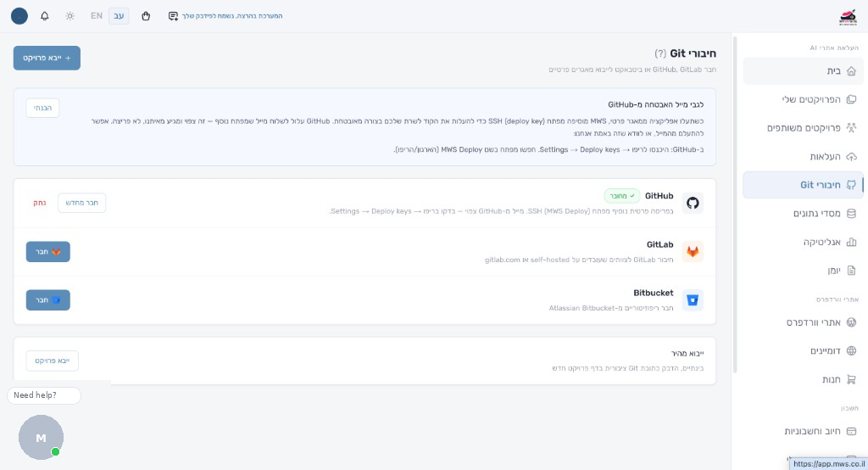
Task: Open אתרי וורדפרס in sidebar
Action: point(803,322)
